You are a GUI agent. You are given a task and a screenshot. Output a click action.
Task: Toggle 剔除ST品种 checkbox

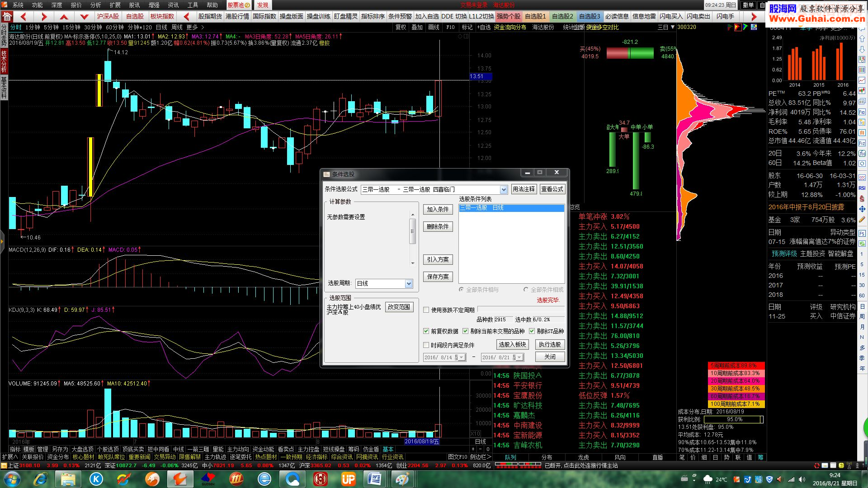point(532,331)
